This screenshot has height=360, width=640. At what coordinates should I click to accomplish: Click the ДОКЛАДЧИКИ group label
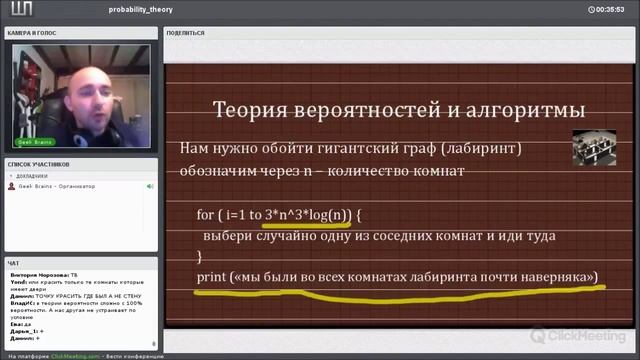click(32, 176)
